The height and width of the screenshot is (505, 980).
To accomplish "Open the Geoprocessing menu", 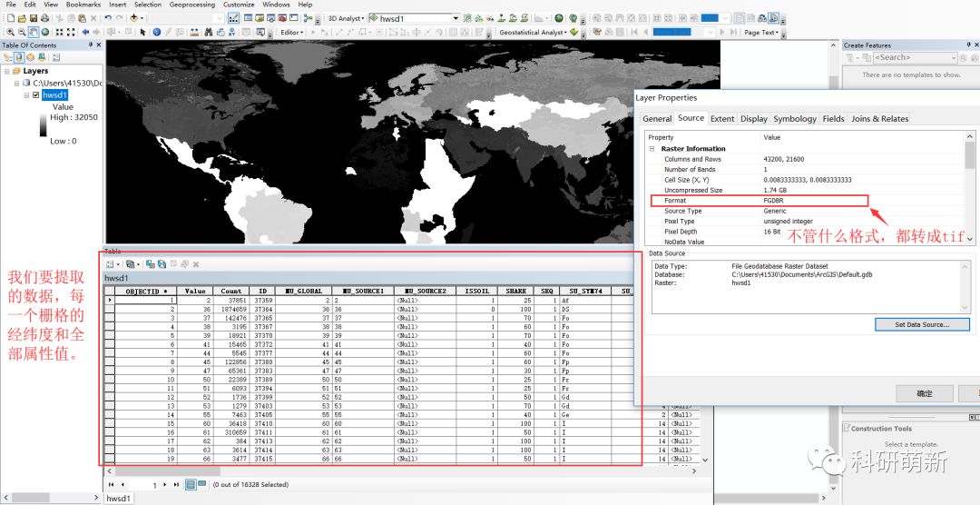I will [x=191, y=5].
